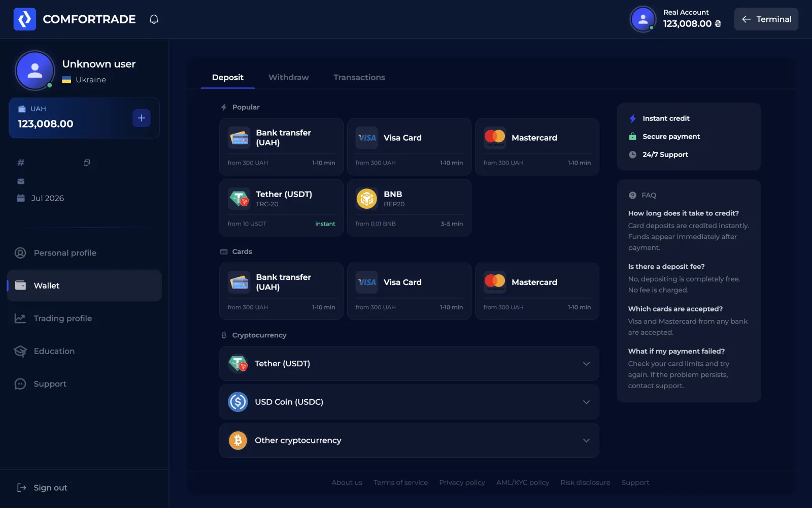Open Education menu item
Screen dimensions: 812x508
(x=84, y=351)
